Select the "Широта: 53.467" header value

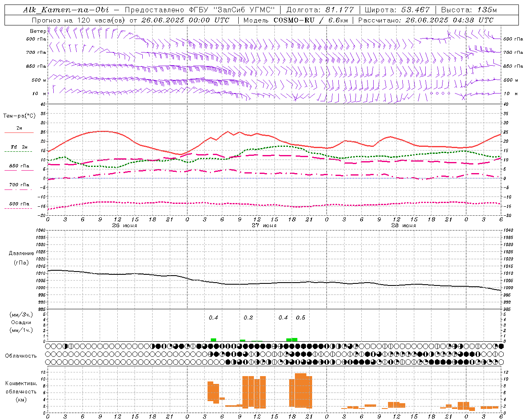397,10
